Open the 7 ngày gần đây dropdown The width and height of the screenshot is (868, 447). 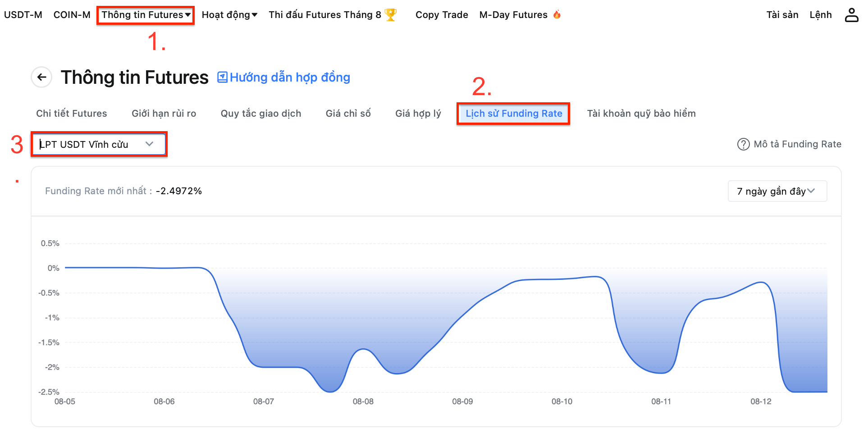(777, 191)
